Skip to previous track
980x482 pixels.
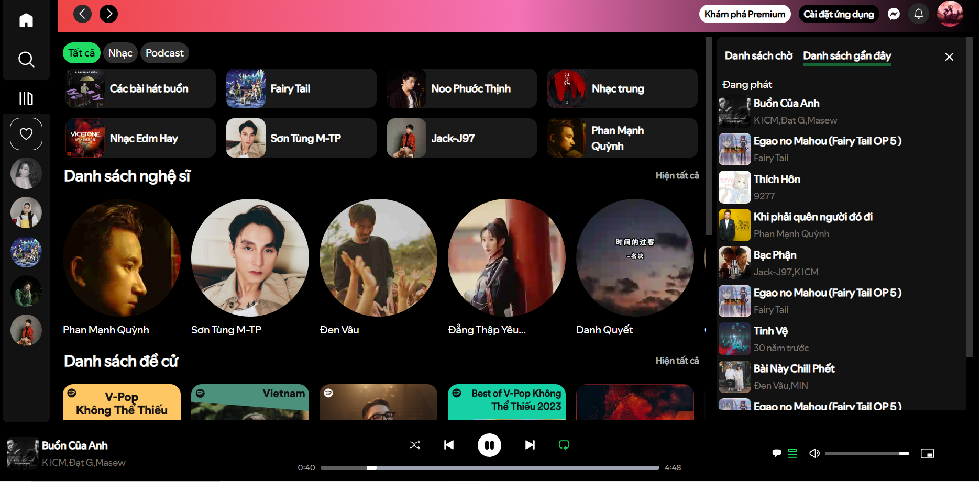click(x=449, y=445)
